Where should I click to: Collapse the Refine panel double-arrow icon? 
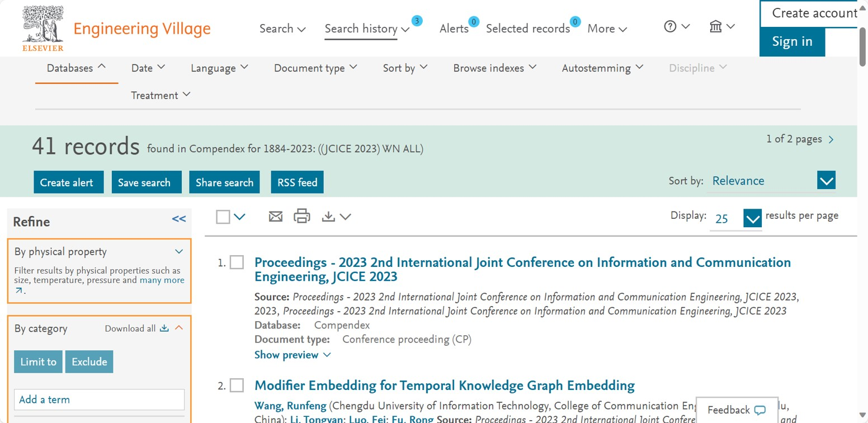pyautogui.click(x=179, y=219)
